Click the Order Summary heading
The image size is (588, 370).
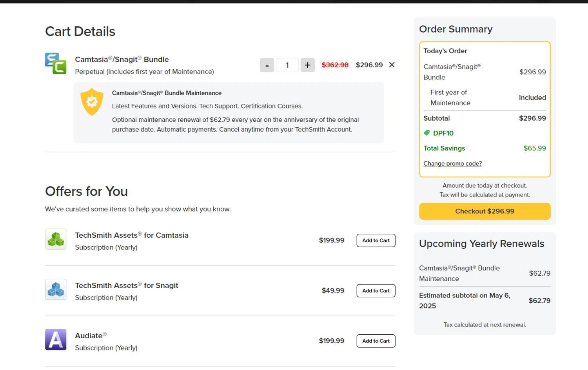click(x=456, y=29)
